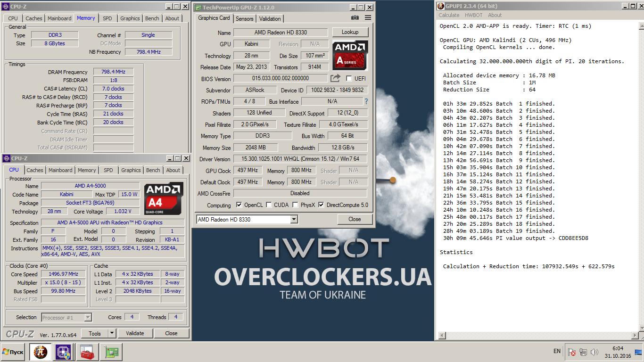644x362 pixels.
Task: Open the GPU-Z hamburger menu icon
Action: [368, 18]
